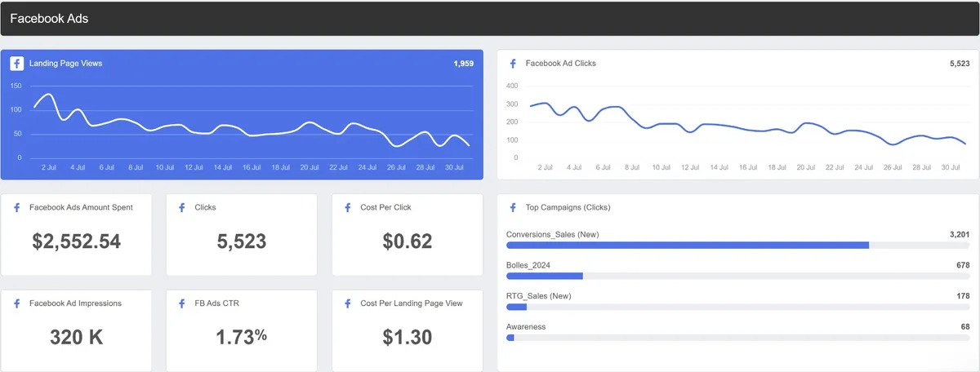Click the 678 clicks count
Image resolution: width=980 pixels, height=372 pixels.
(963, 265)
